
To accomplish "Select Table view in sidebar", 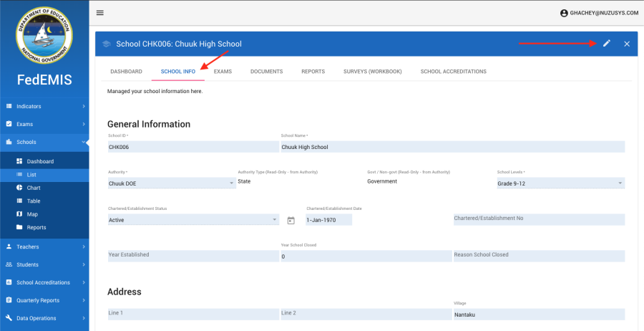I will click(x=33, y=201).
